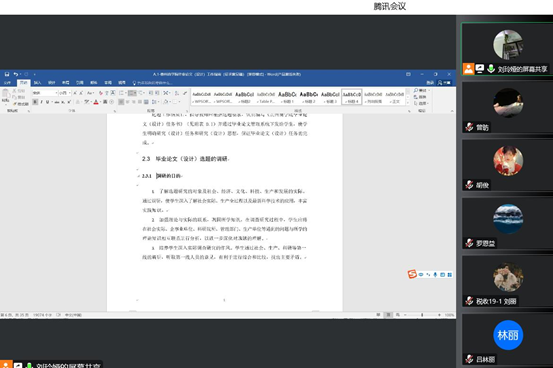Screen dimensions: 553x368
Task: Open the font size dropdown
Action: tap(69, 93)
